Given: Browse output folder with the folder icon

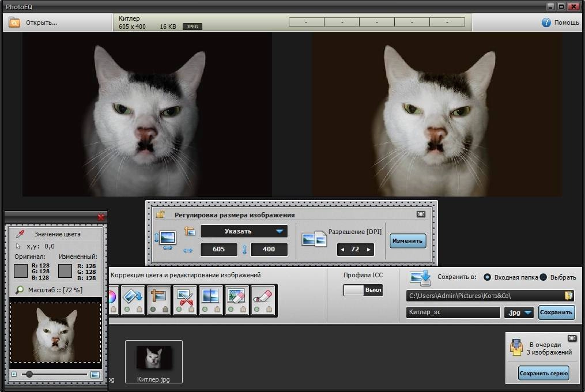Looking at the screenshot, I should click(569, 296).
